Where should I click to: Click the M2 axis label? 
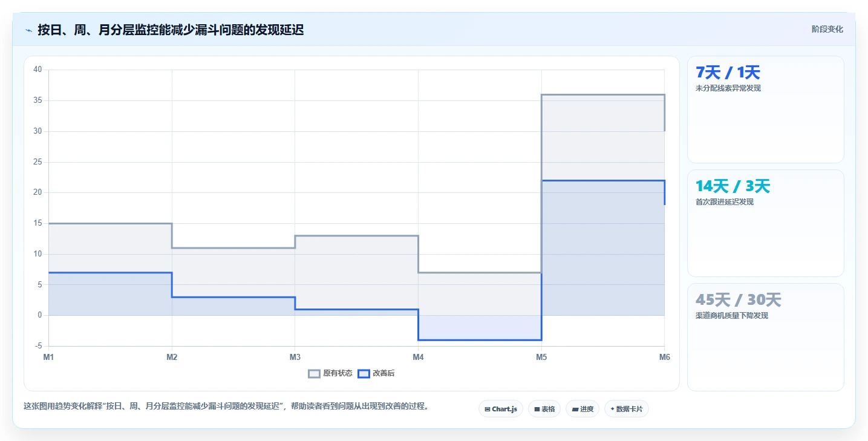[x=172, y=357]
